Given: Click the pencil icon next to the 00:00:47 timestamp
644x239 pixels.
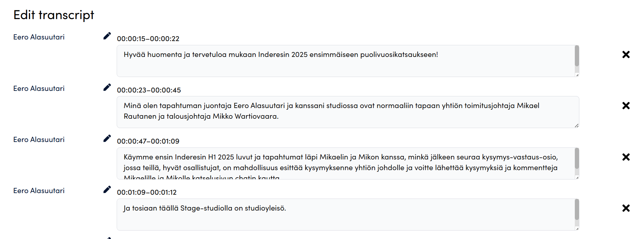Looking at the screenshot, I should click(107, 138).
